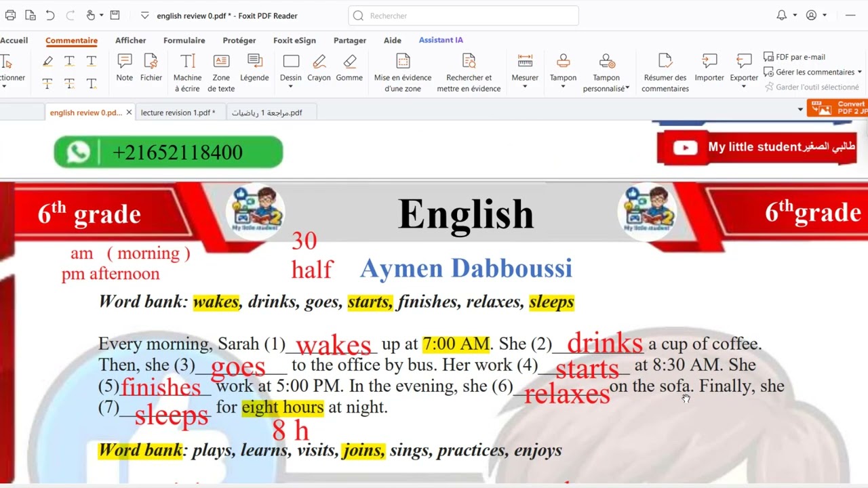Click the Save diskette icon
The width and height of the screenshot is (868, 488).
[115, 15]
